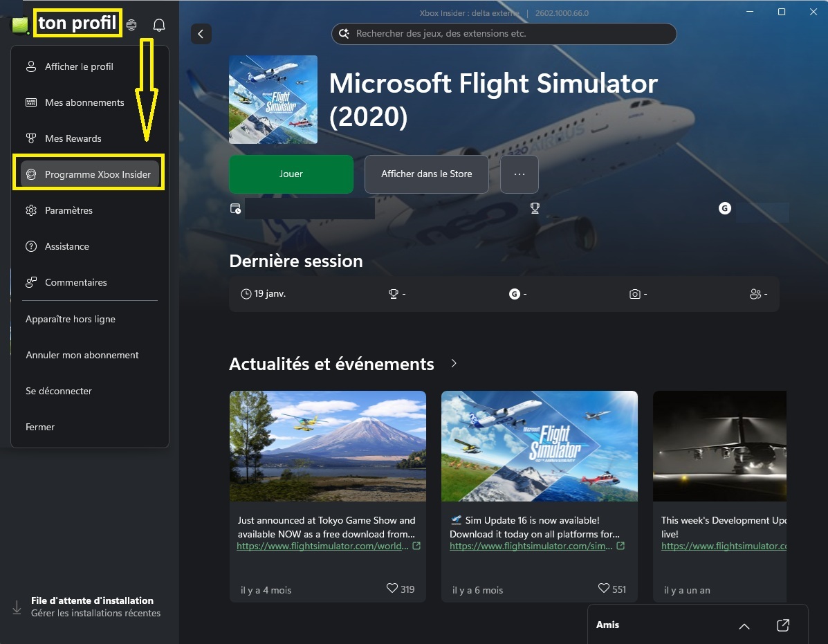Screen dimensions: 828x644
Task: Click the feedback icon beside Commentaires
Action: pos(31,282)
